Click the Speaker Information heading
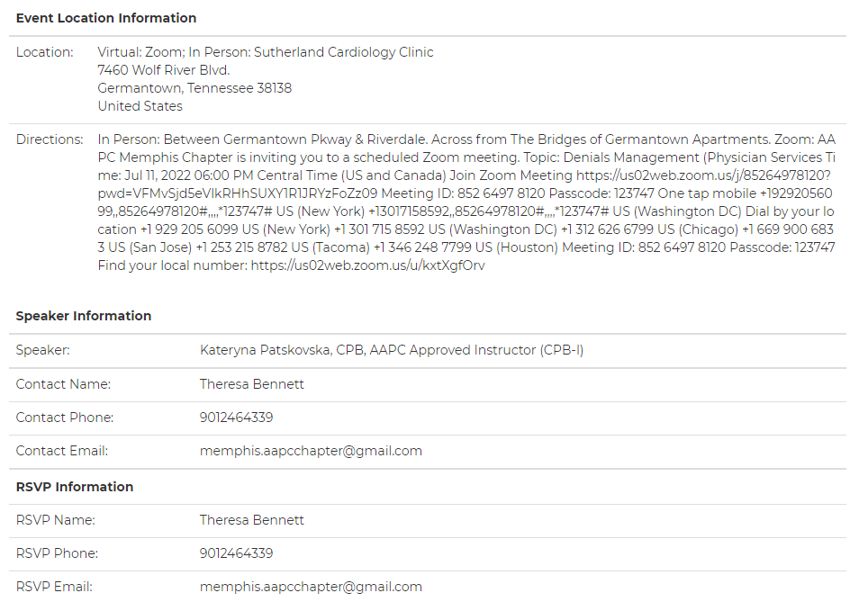 point(84,316)
